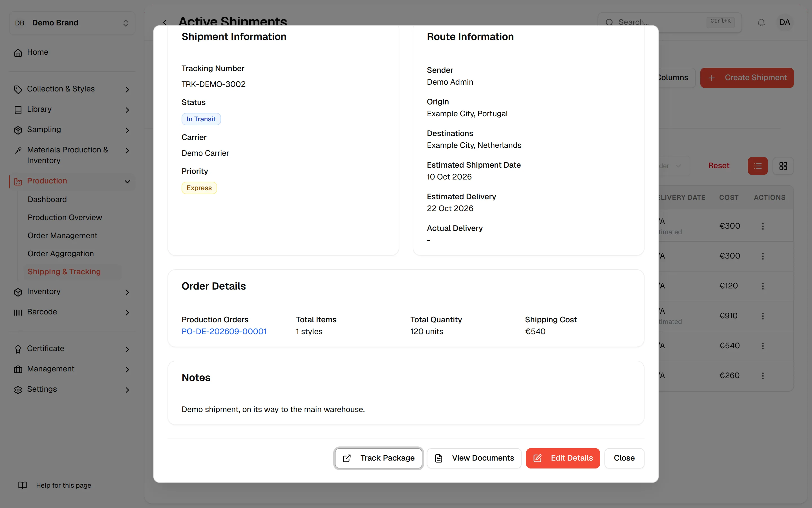This screenshot has height=508, width=812.
Task: Click the Edit Details button
Action: [563, 458]
